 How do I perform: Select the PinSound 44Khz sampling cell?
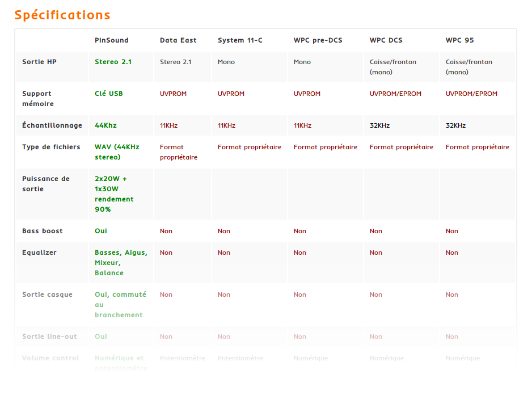105,125
